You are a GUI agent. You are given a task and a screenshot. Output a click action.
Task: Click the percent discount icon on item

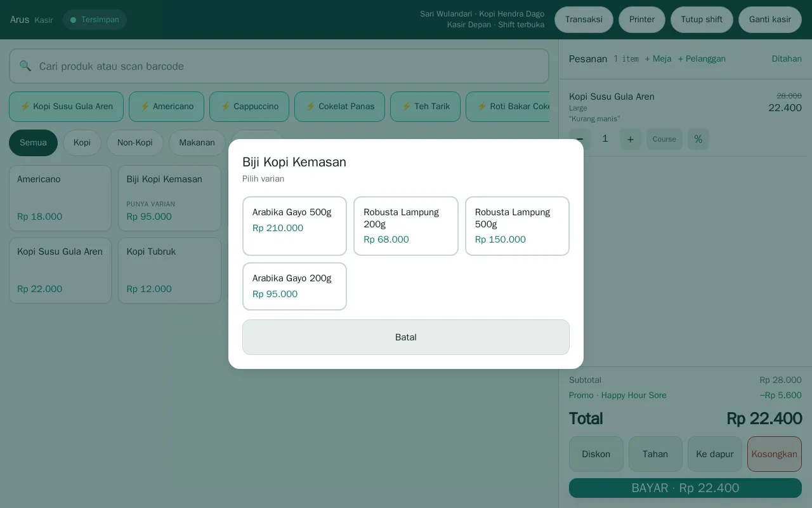(x=698, y=139)
